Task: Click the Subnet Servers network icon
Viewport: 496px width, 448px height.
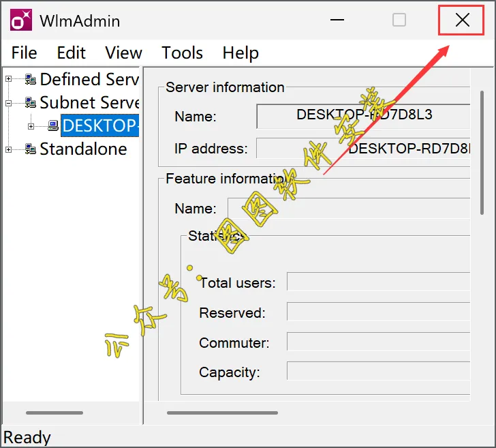Action: 31,102
